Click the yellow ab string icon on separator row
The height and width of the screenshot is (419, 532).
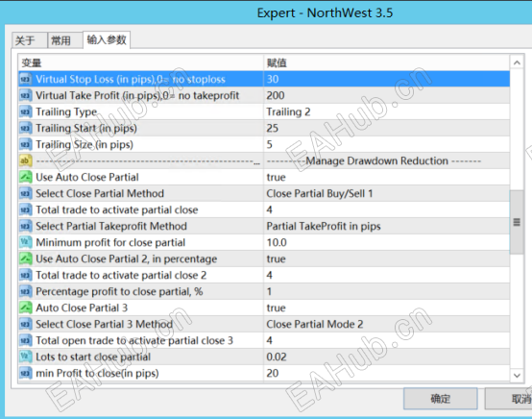point(25,160)
